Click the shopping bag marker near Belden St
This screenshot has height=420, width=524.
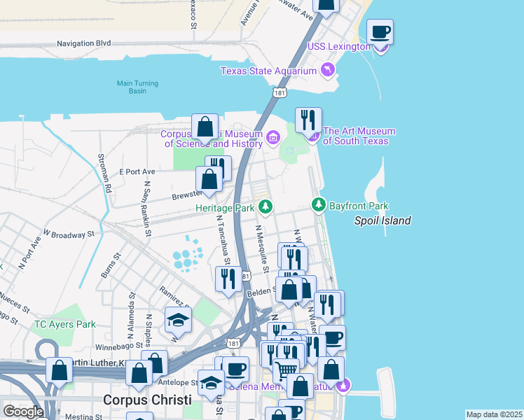coord(289,290)
